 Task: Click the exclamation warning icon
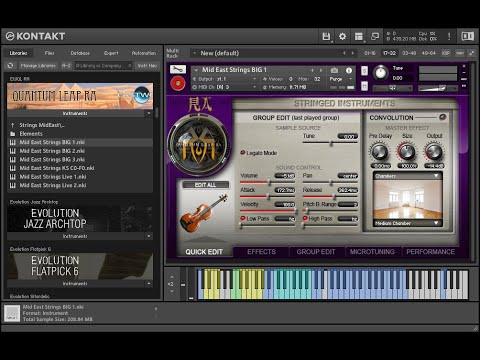[449, 36]
